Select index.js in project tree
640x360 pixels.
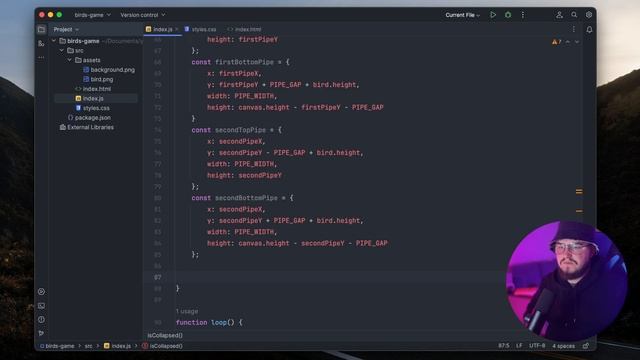pos(93,98)
